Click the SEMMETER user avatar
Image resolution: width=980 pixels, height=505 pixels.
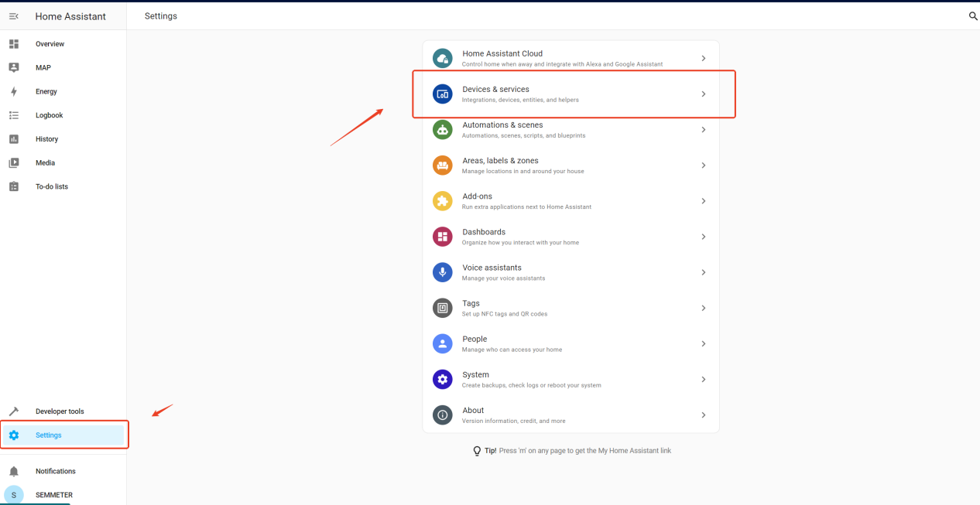coord(13,495)
